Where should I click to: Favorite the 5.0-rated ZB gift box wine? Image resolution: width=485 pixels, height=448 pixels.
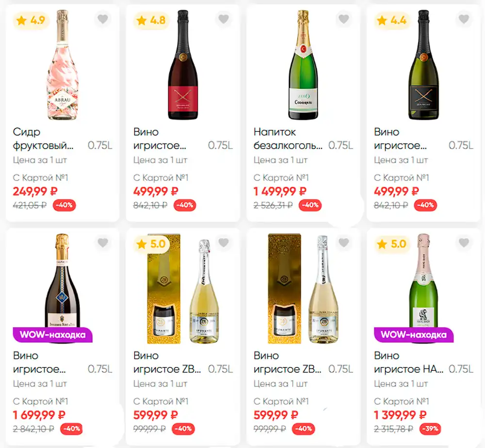pyautogui.click(x=223, y=243)
